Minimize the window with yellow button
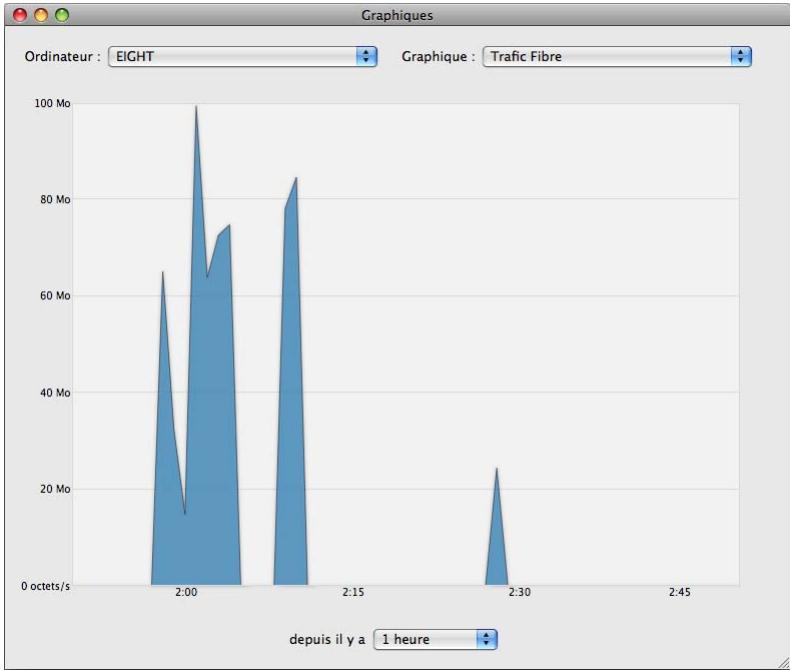The image size is (790, 670). 41,15
